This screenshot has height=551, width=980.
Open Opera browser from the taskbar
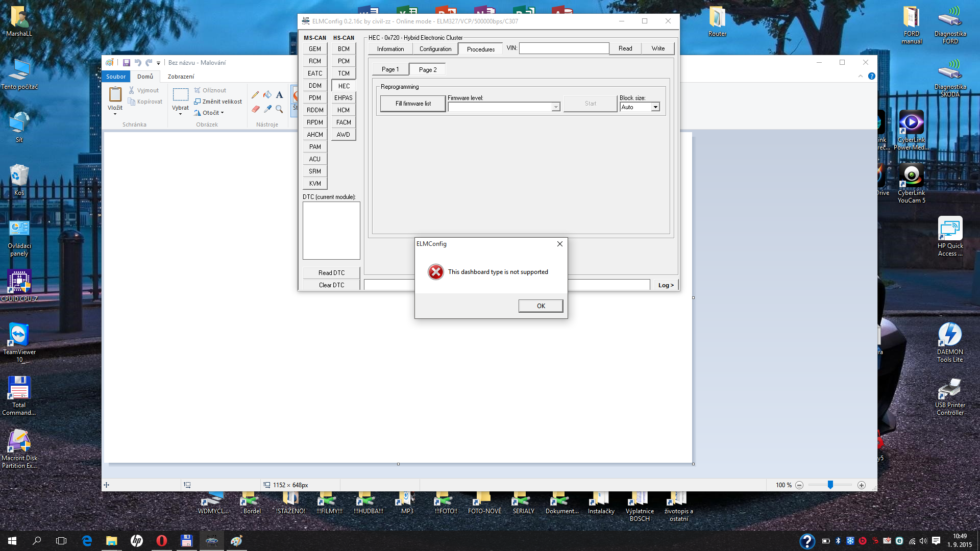(161, 541)
